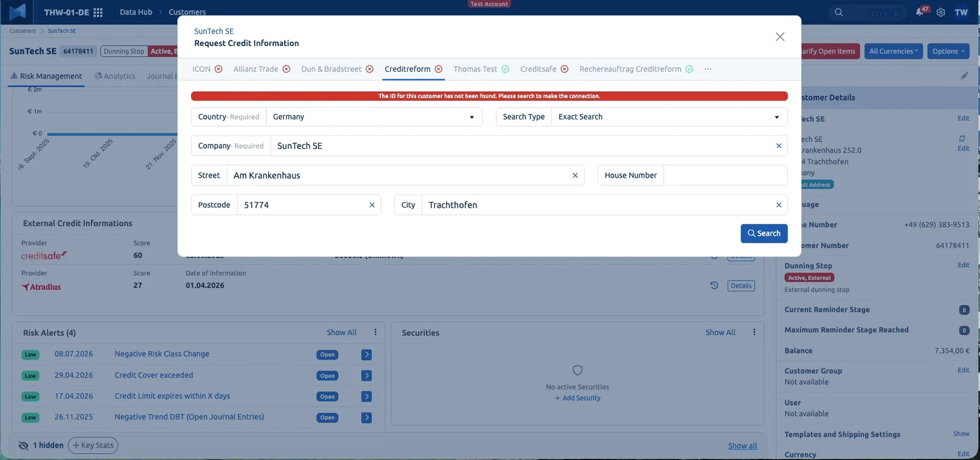The width and height of the screenshot is (980, 460).
Task: Expand the All Currencies dropdown
Action: coord(894,51)
